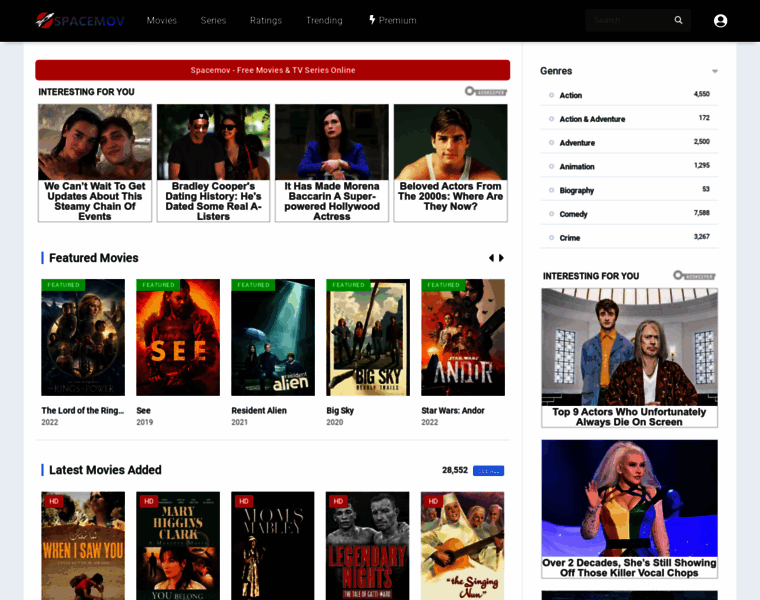Collapse the Genres panel arrow
Viewport: 760px width, 600px height.
[714, 71]
